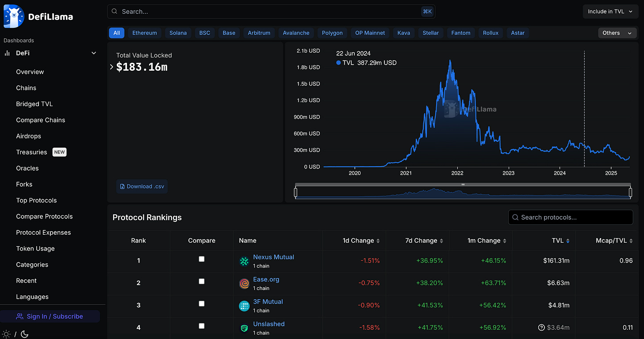Focus the Search protocols field
The height and width of the screenshot is (339, 644).
tap(571, 217)
